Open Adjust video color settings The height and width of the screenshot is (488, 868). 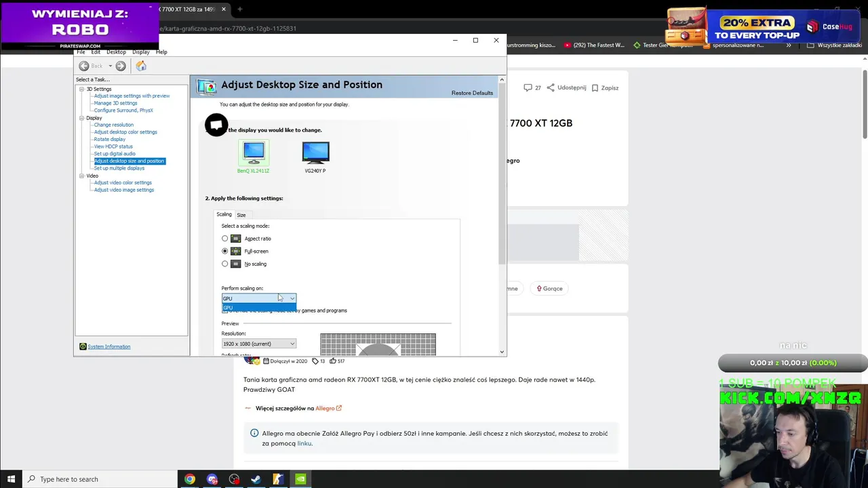(x=123, y=182)
